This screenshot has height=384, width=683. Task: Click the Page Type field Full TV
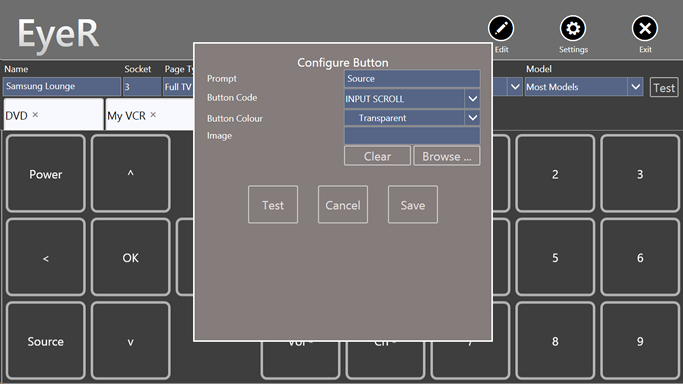click(179, 87)
